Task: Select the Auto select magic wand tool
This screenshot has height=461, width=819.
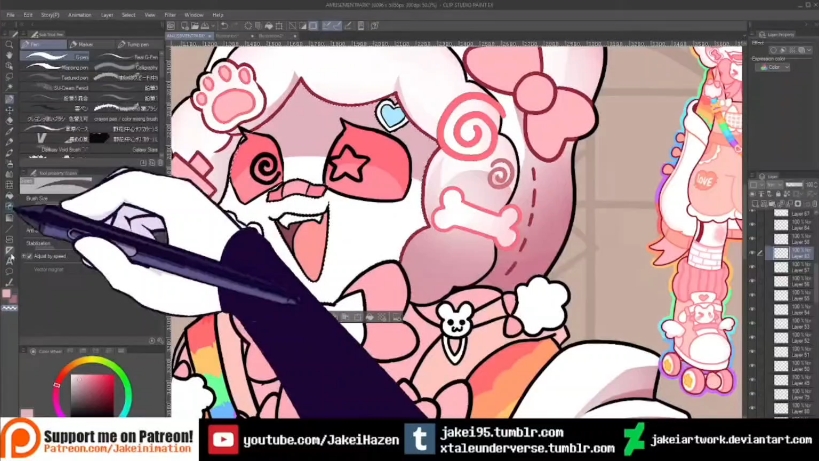Action: click(9, 87)
